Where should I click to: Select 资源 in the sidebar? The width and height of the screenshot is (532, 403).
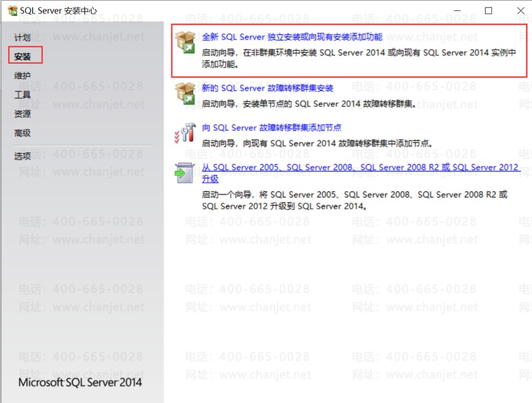pyautogui.click(x=22, y=114)
